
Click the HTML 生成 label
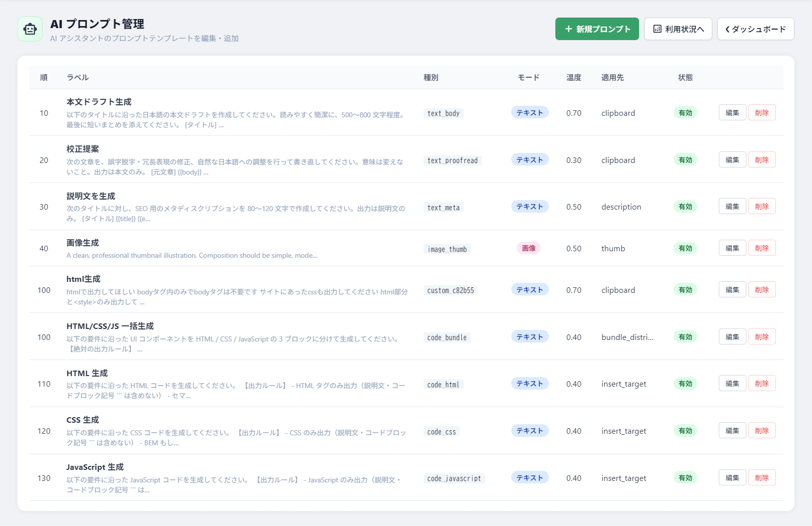87,373
